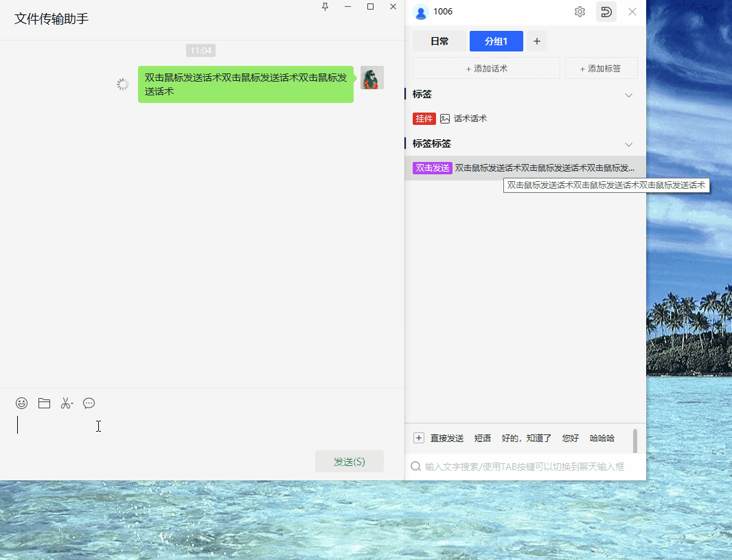Toggle the dock-to-window icon beside settings

point(606,12)
